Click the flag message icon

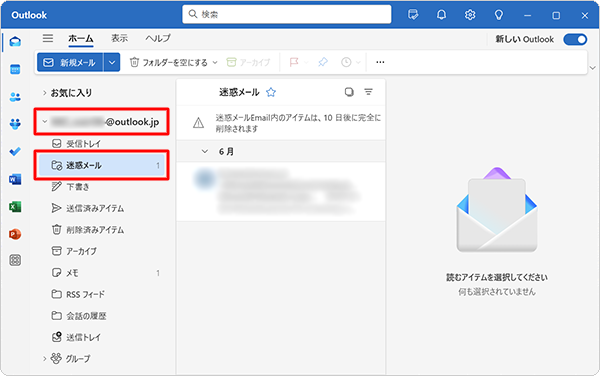point(294,62)
